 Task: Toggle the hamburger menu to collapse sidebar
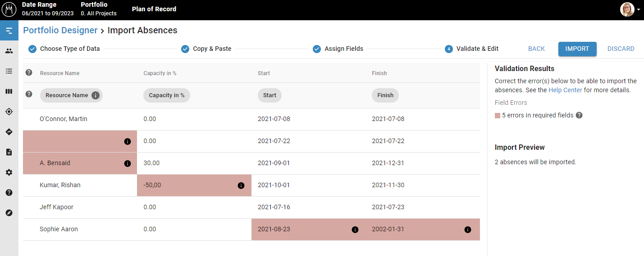(9, 31)
